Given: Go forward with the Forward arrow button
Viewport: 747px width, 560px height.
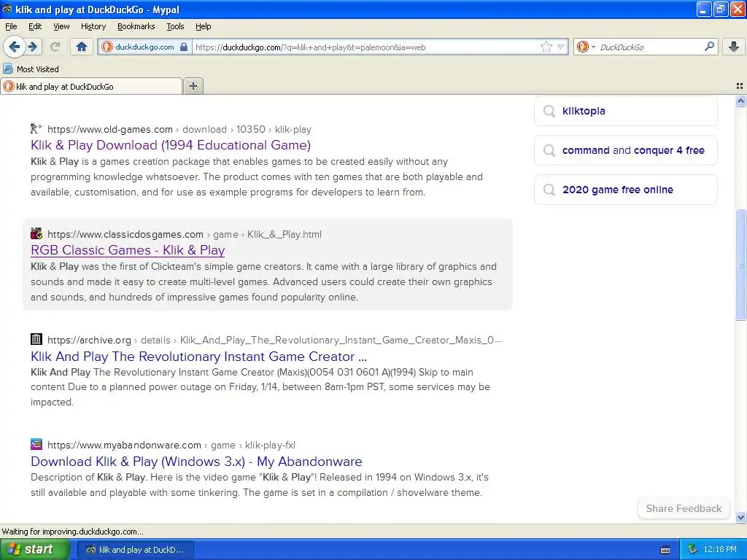Looking at the screenshot, I should click(33, 47).
